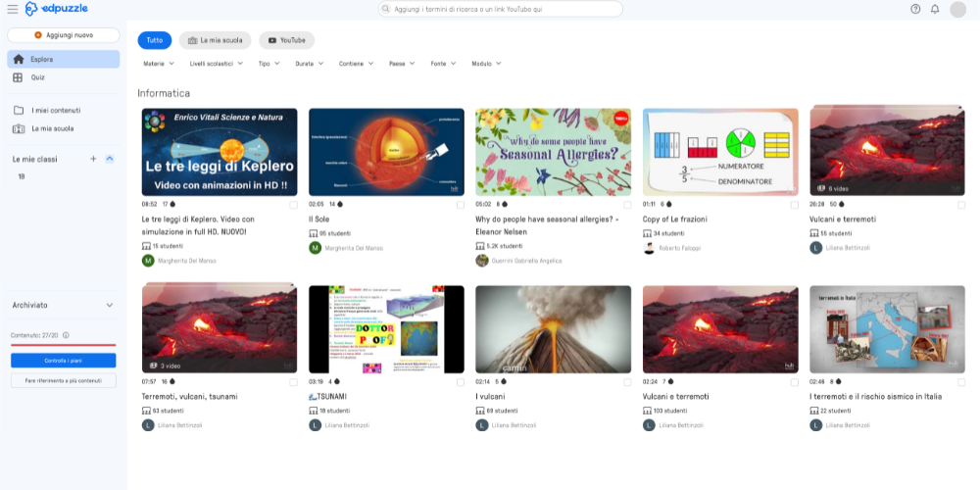This screenshot has width=980, height=490.
Task: Open the help question mark icon
Action: point(915,9)
